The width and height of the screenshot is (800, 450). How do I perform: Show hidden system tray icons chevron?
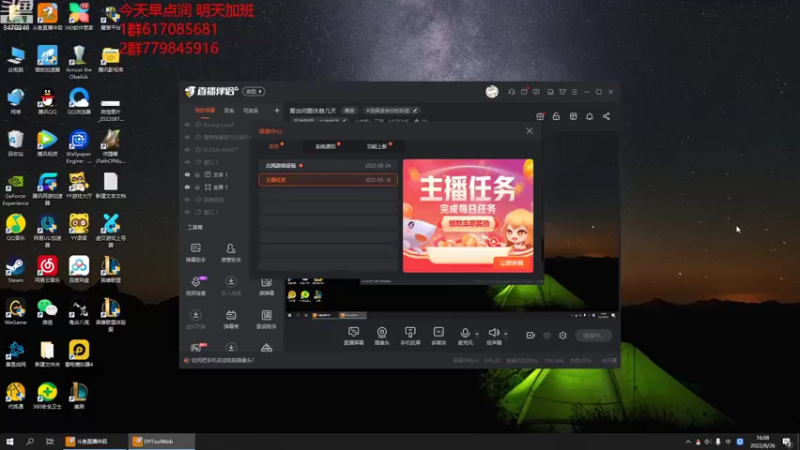688,442
